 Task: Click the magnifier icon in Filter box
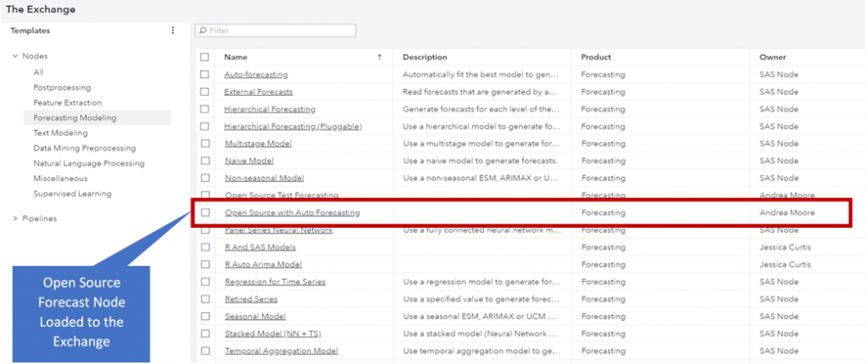[203, 30]
